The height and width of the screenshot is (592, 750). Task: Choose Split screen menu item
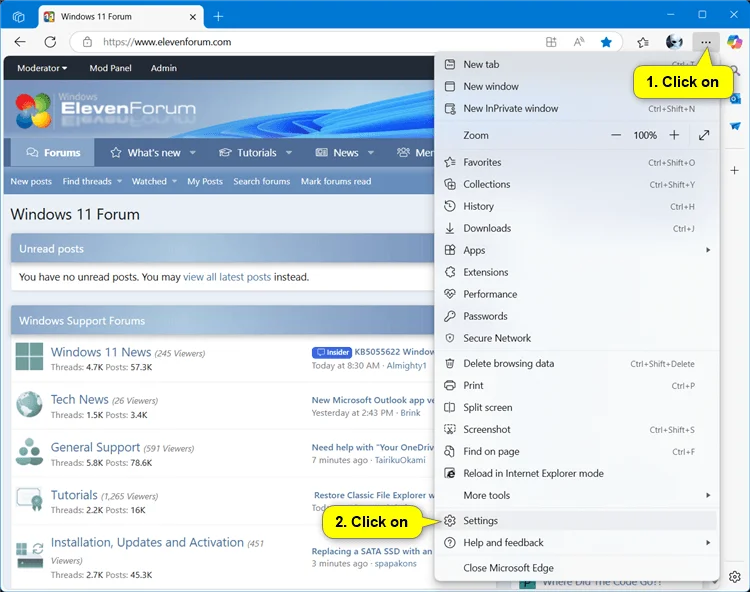click(x=577, y=407)
